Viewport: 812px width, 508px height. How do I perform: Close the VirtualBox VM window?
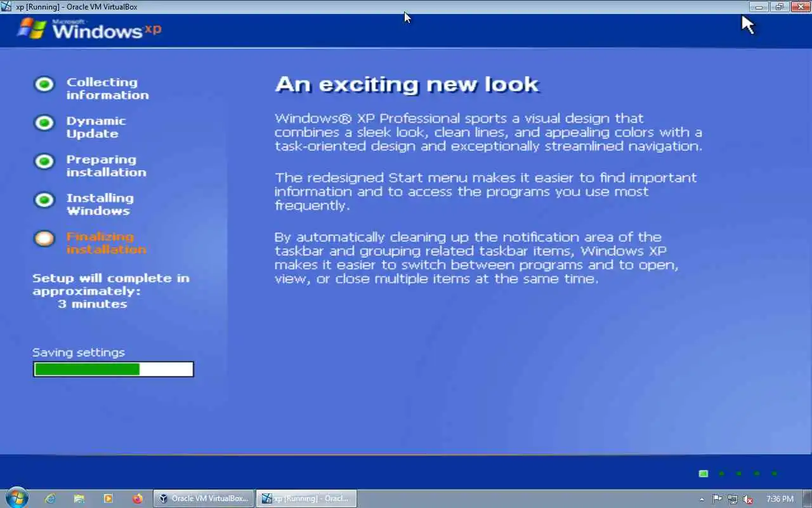click(799, 7)
